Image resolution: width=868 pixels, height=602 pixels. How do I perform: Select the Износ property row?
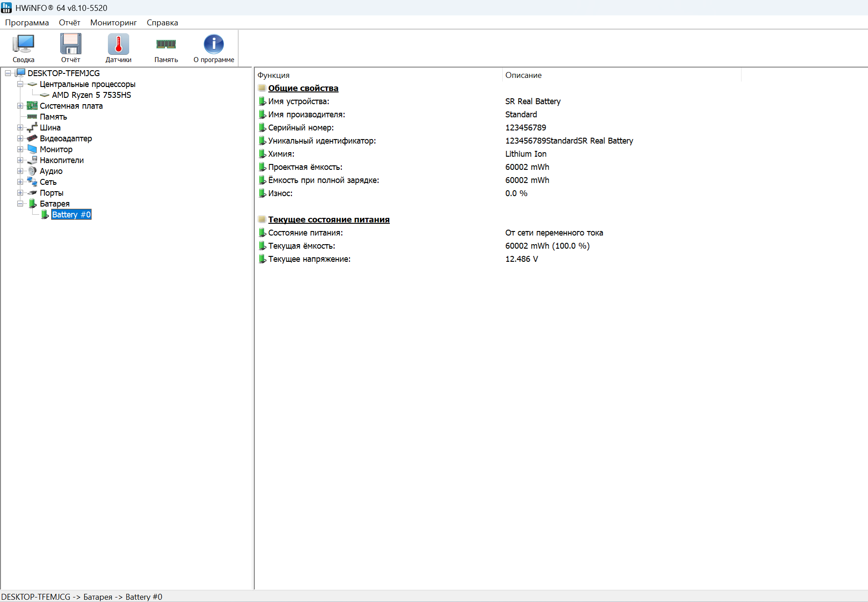click(x=280, y=193)
